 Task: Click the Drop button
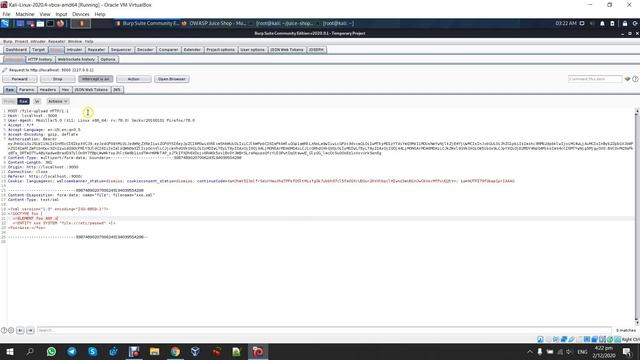click(58, 79)
